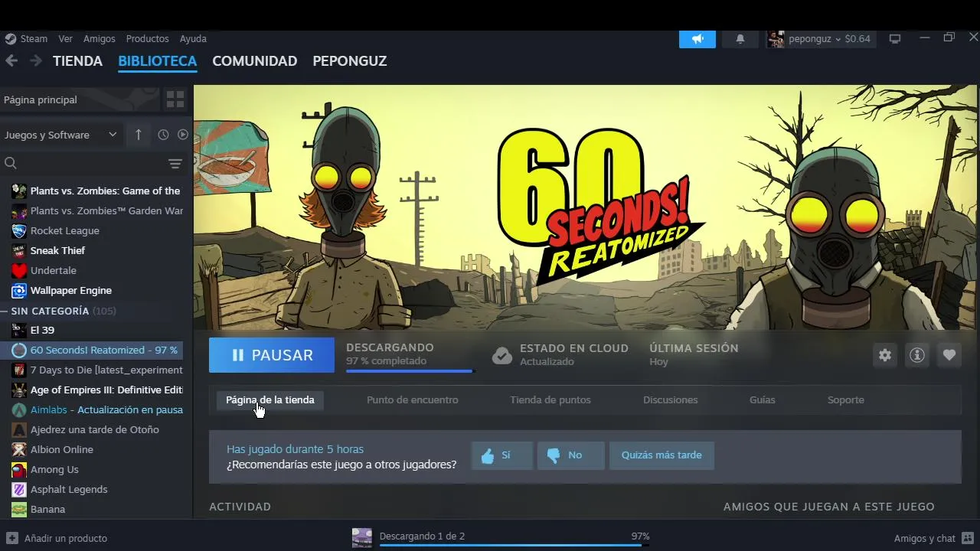Screen dimensions: 980x551
Task: Toggle collections grid view icon
Action: [x=175, y=99]
